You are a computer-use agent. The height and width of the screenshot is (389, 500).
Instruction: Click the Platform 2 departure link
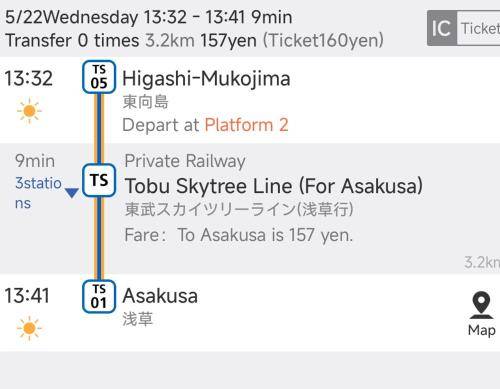pyautogui.click(x=246, y=125)
